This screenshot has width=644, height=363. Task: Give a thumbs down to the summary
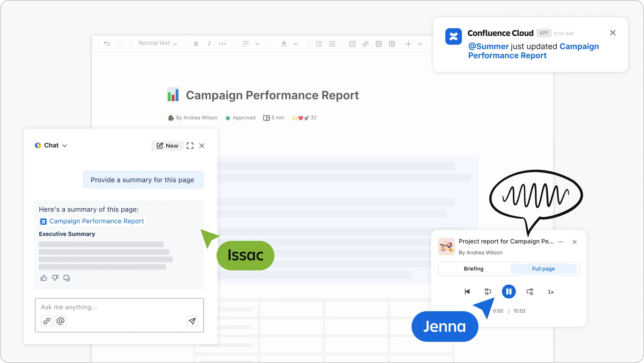[x=55, y=278]
